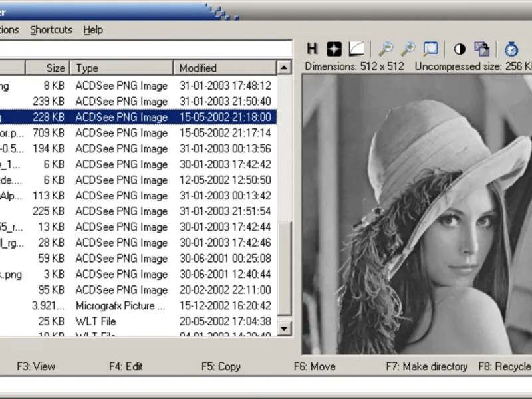This screenshot has height=399, width=532.
Task: Open the Help menu
Action: 93,30
